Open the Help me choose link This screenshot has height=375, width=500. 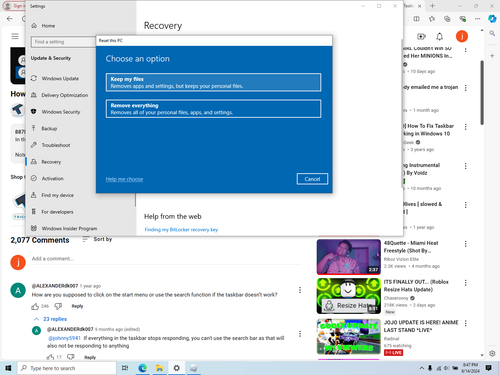pos(124,179)
